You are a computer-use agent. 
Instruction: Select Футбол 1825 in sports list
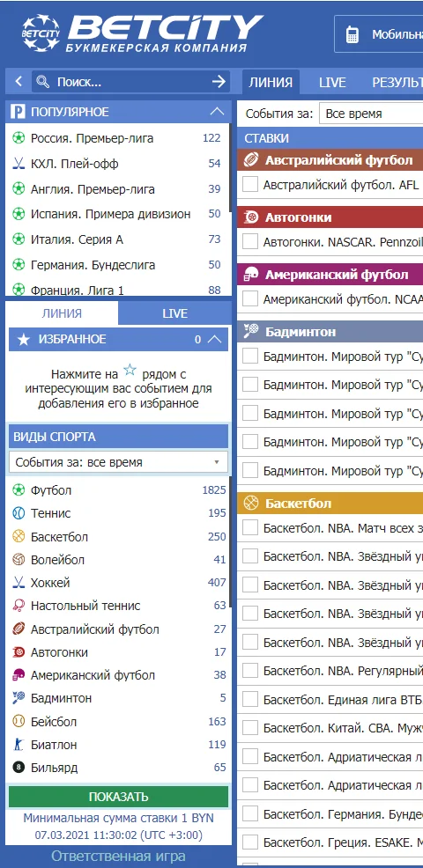(118, 490)
